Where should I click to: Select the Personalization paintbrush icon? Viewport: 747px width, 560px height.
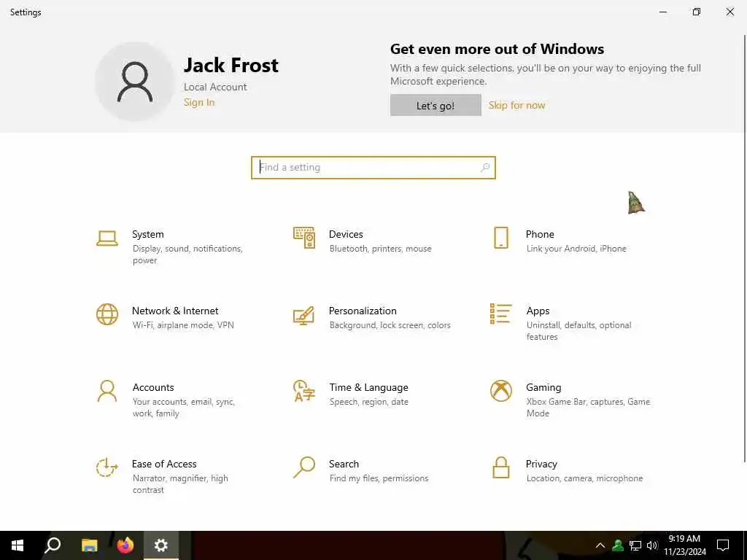304,315
